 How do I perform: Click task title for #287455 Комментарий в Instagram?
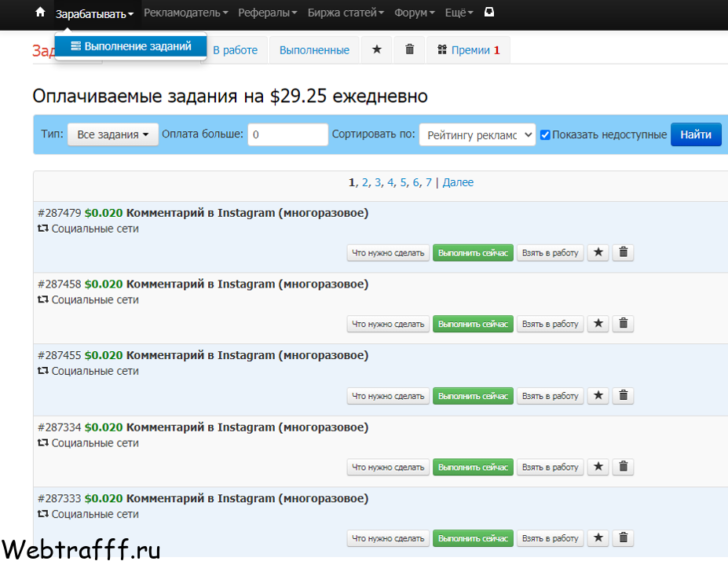point(247,355)
